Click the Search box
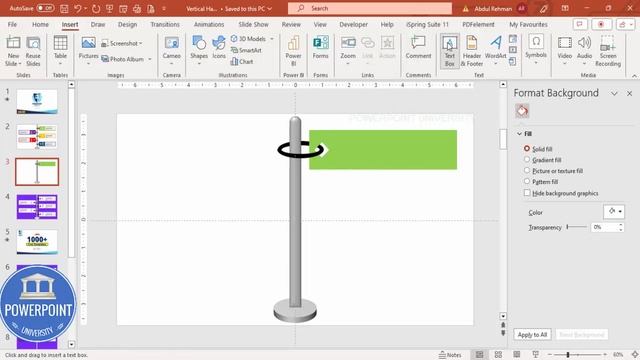Viewport: 640px width, 360px height. pos(370,8)
